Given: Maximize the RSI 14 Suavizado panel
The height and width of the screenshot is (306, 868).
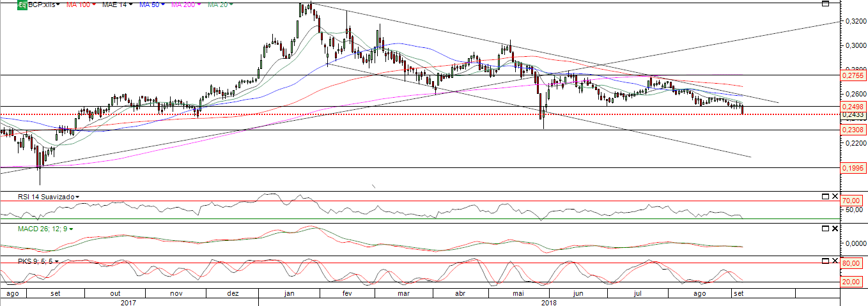Looking at the screenshot, I should [825, 195].
